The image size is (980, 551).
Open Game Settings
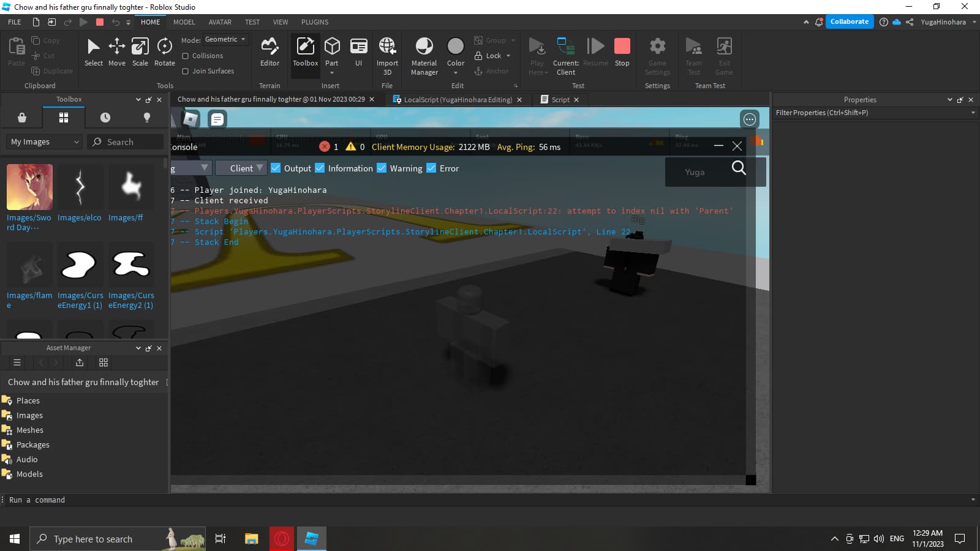[657, 54]
